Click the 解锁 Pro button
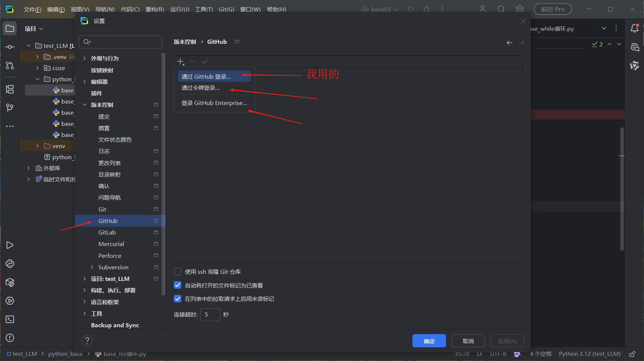Image resolution: width=644 pixels, height=361 pixels. coord(553,9)
